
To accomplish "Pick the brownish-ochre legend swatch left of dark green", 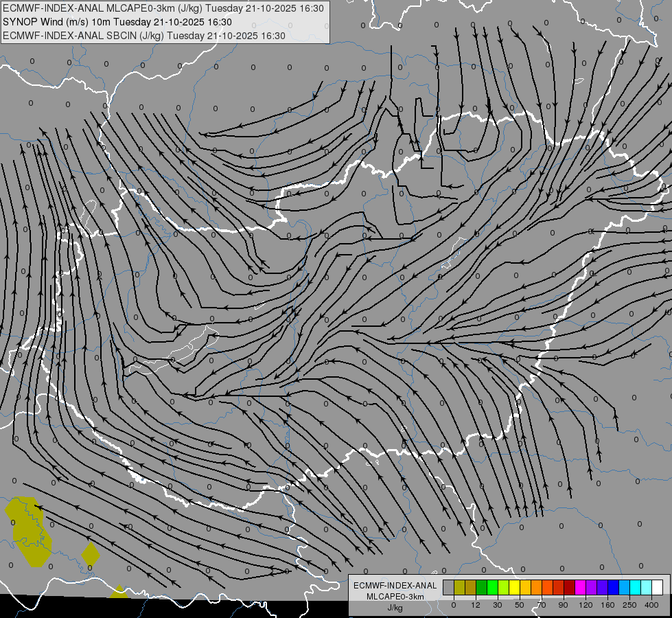I will [471, 587].
